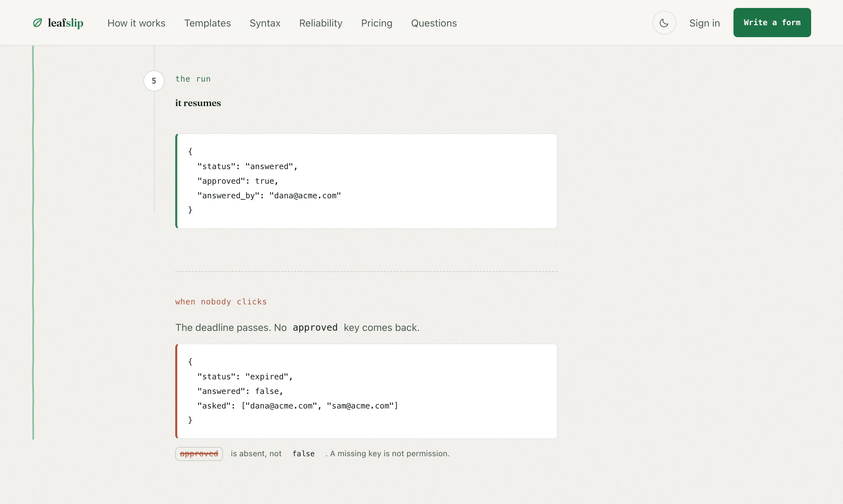Click "A missing key is not permission" text
The height and width of the screenshot is (504, 843).
(x=390, y=454)
